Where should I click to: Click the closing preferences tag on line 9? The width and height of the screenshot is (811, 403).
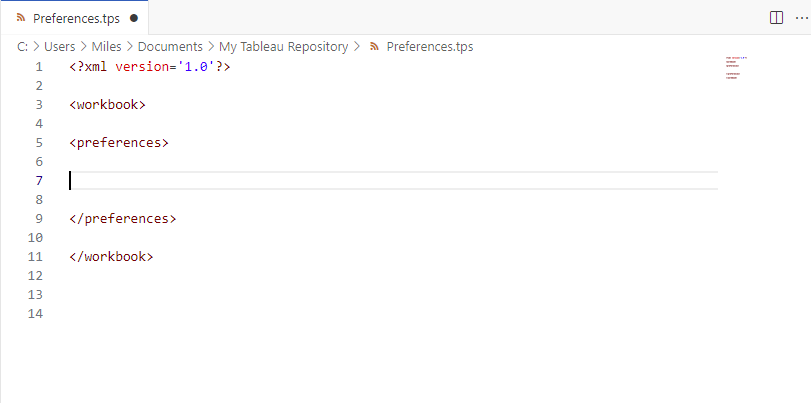tap(123, 219)
